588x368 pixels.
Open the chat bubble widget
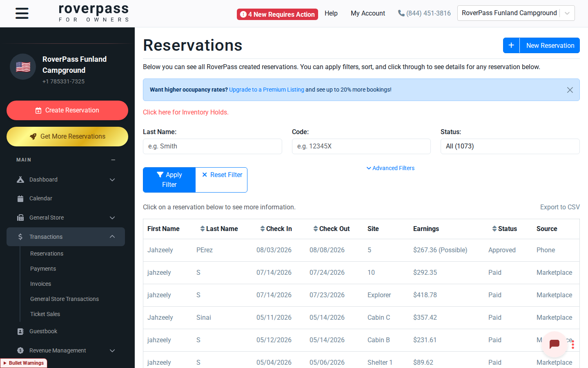[x=554, y=344]
